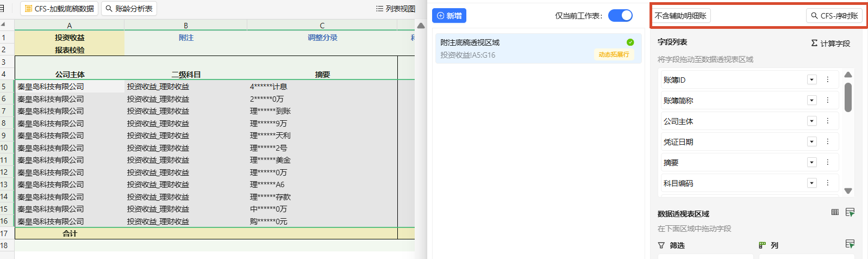Open more options for 凭证日期 field
Viewport: 868px width, 259px height.
click(828, 142)
